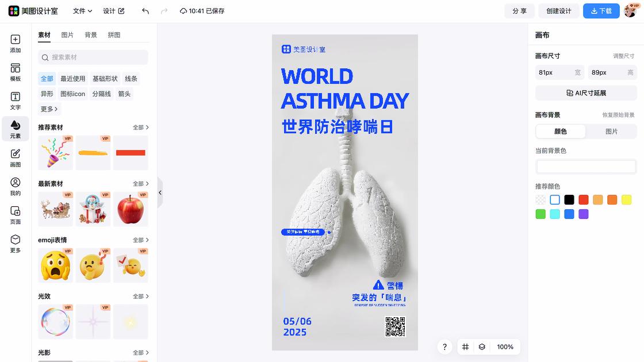Select the 异形 filter chip

pos(47,94)
